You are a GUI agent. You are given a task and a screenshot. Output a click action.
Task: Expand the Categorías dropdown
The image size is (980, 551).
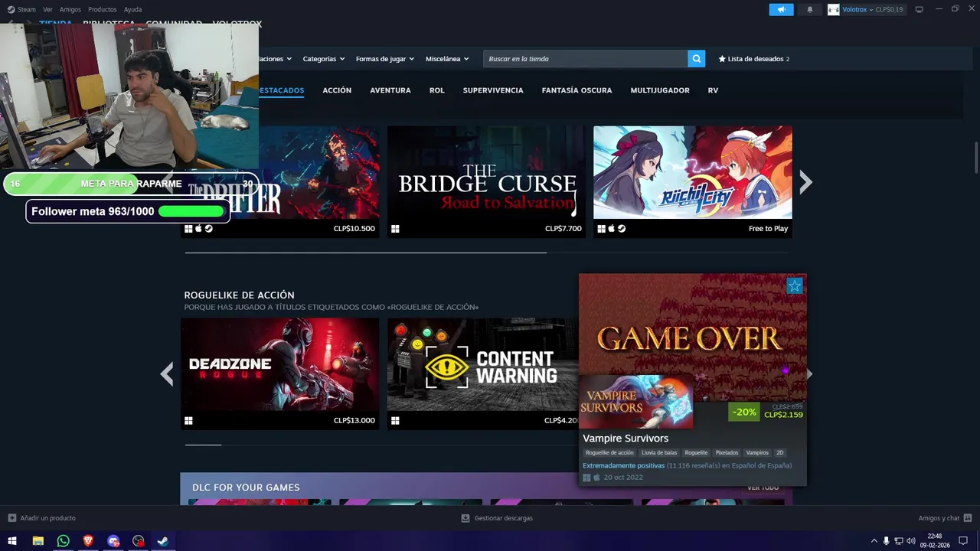324,59
